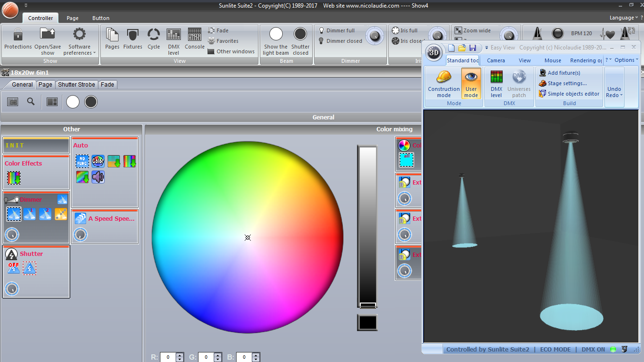Screen dimensions: 644x362
Task: Open the Console view
Action: (195, 39)
